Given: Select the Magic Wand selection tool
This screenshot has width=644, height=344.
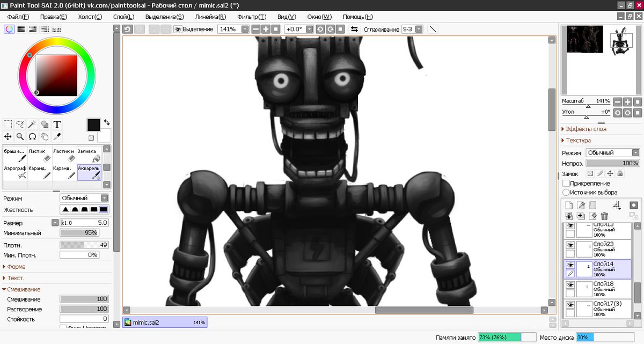Looking at the screenshot, I should click(31, 124).
